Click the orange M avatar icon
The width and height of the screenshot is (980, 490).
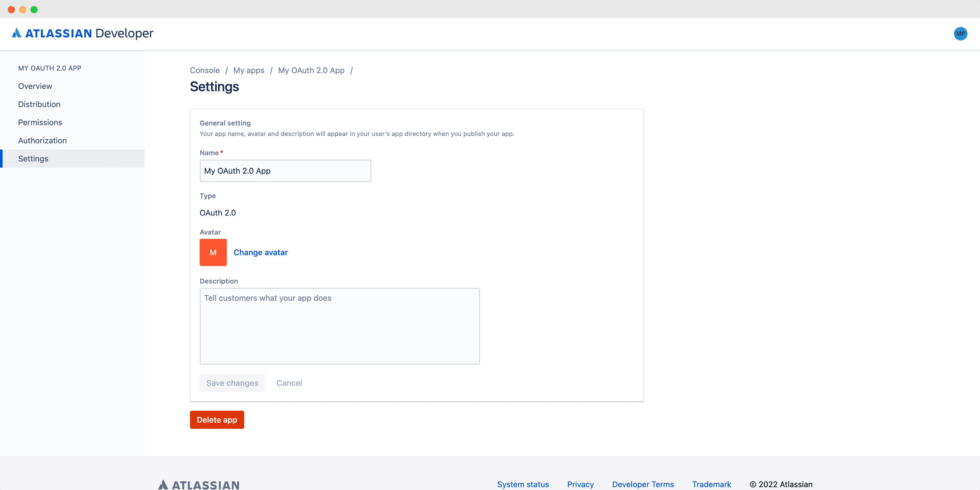pyautogui.click(x=213, y=252)
